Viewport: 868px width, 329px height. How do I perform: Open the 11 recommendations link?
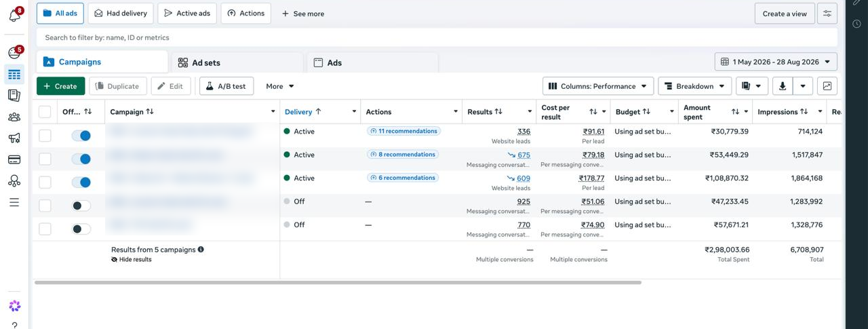pyautogui.click(x=403, y=131)
